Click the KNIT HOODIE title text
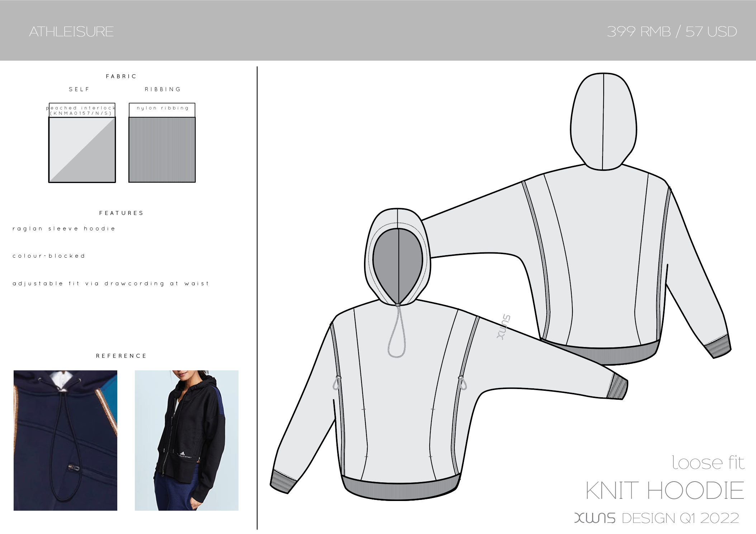 (x=665, y=491)
